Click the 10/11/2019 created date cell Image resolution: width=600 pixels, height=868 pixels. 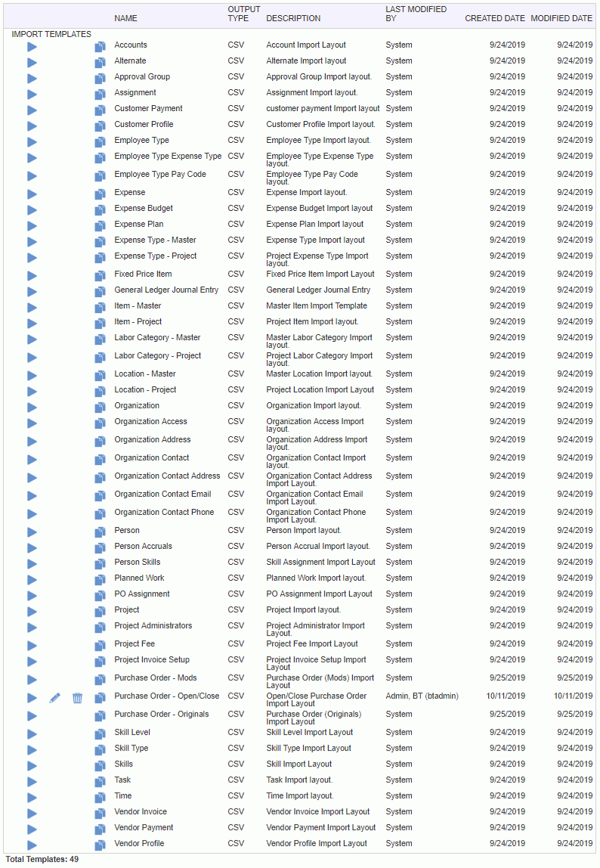(x=506, y=696)
